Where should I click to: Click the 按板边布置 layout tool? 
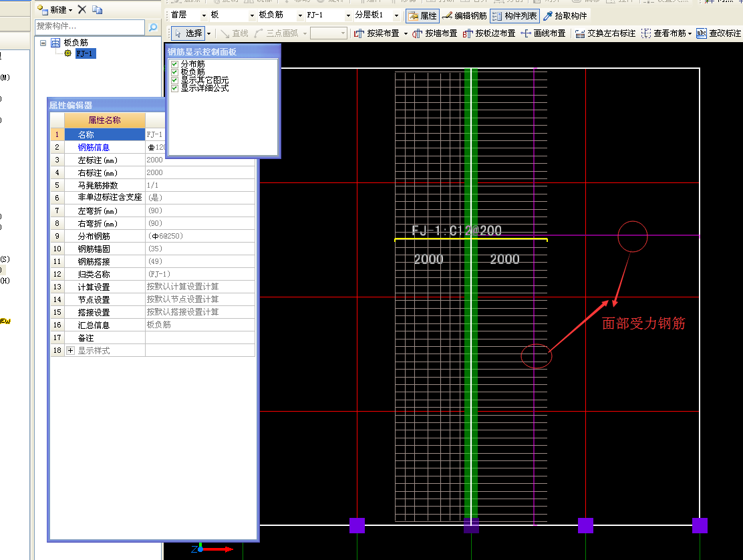(x=489, y=33)
